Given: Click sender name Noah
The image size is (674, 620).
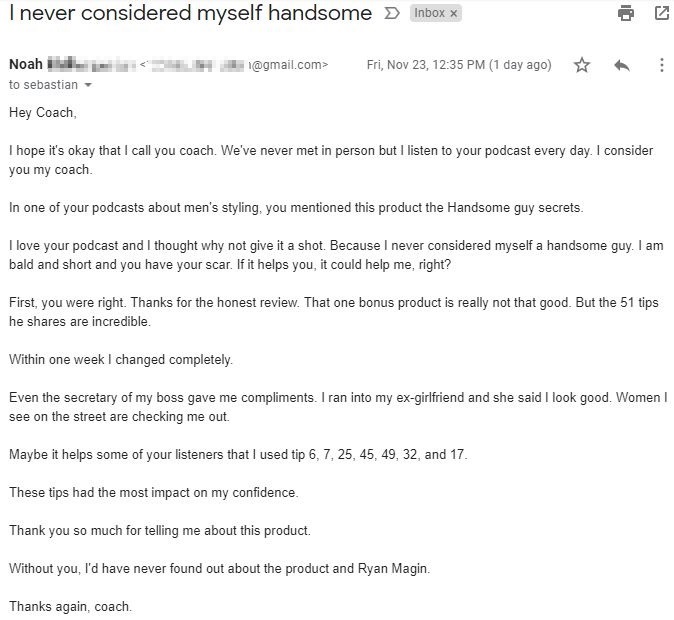Looking at the screenshot, I should [26, 64].
